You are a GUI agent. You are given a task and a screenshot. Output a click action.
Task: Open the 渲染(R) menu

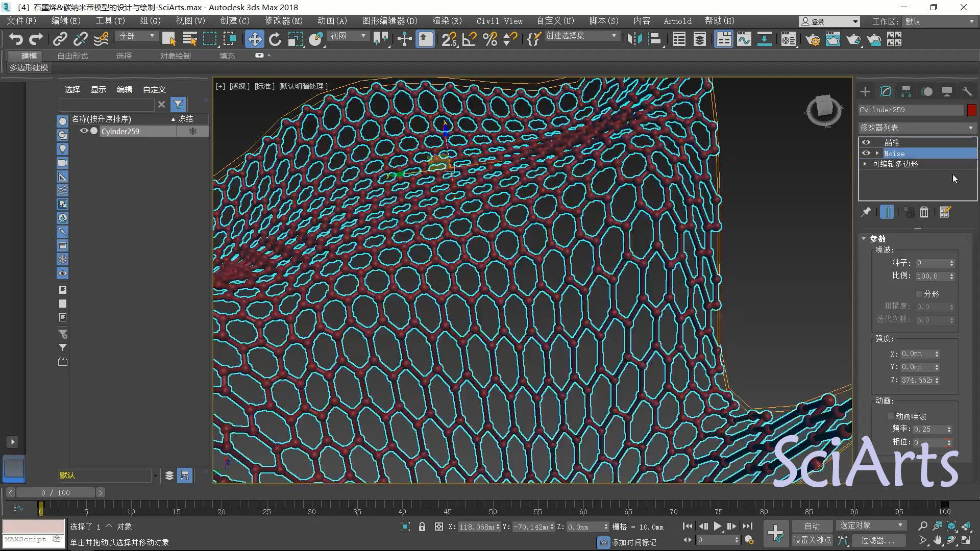point(447,21)
